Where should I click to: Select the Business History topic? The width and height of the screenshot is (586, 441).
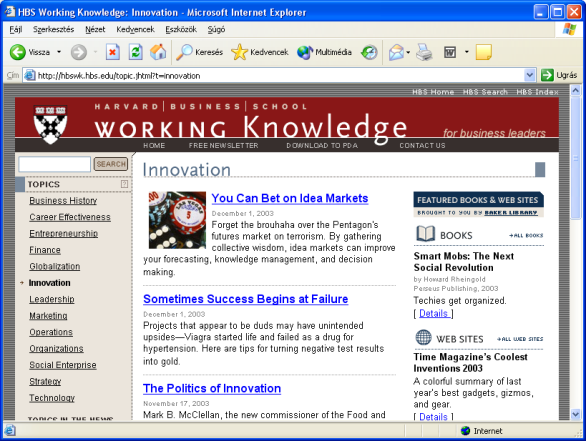(63, 201)
